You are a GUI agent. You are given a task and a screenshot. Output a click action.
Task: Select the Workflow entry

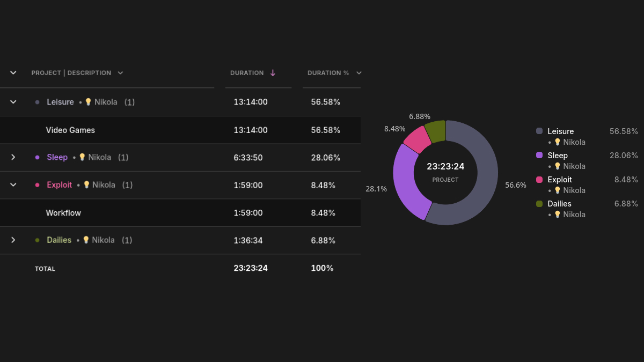tap(63, 212)
